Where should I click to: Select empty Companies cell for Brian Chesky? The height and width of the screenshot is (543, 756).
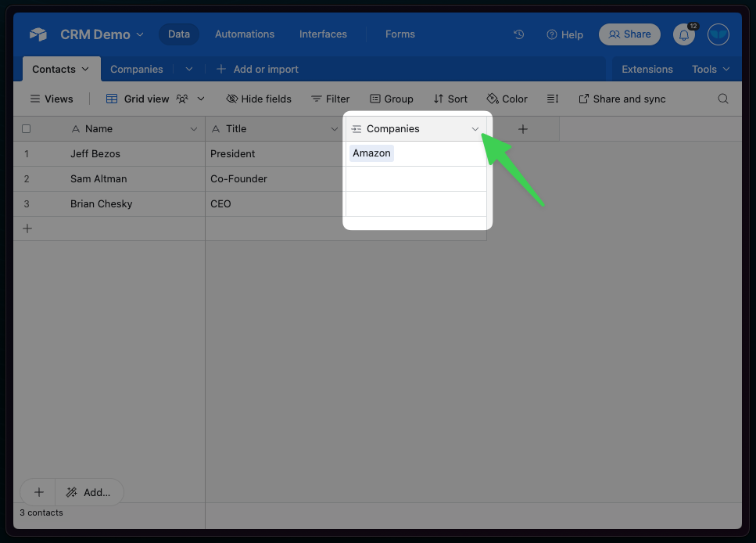click(416, 203)
